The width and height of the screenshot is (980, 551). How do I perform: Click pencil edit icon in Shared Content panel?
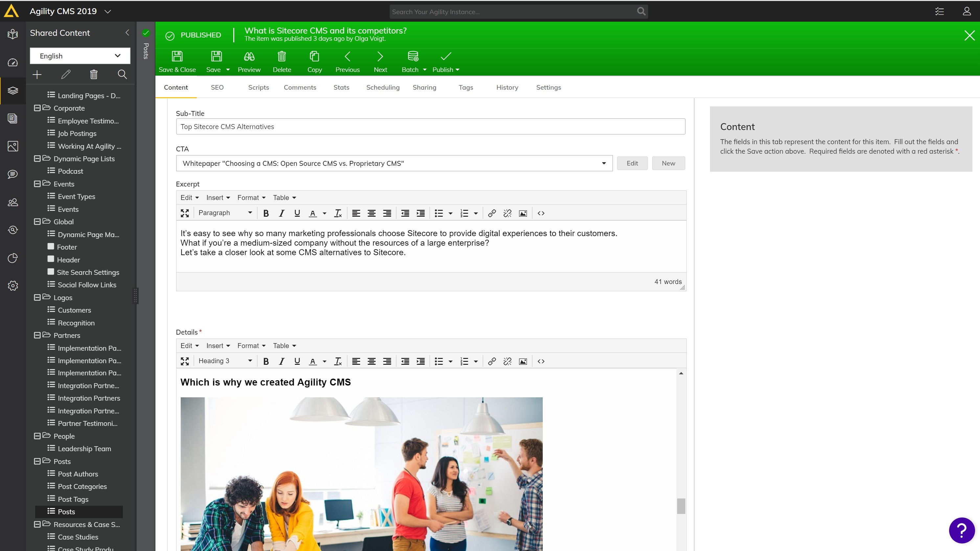(x=65, y=75)
